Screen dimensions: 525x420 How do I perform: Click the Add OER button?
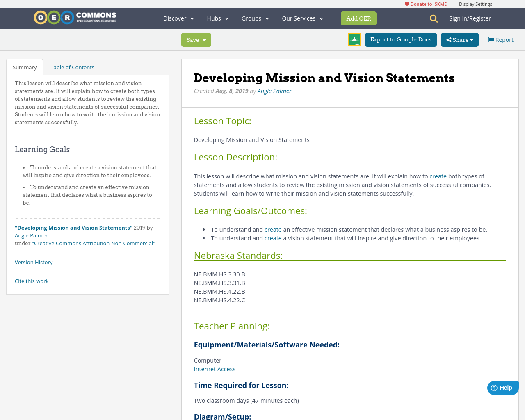tap(358, 18)
